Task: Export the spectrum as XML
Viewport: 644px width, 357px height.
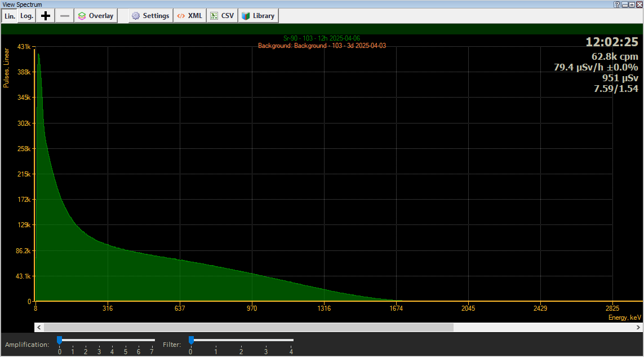Action: click(x=189, y=16)
